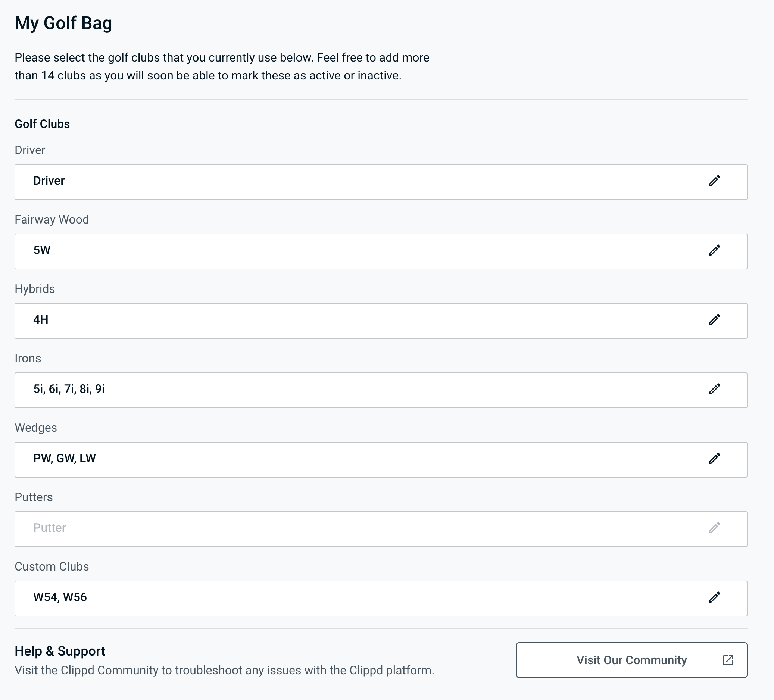
Task: Open Visit Our Community button
Action: 631,660
